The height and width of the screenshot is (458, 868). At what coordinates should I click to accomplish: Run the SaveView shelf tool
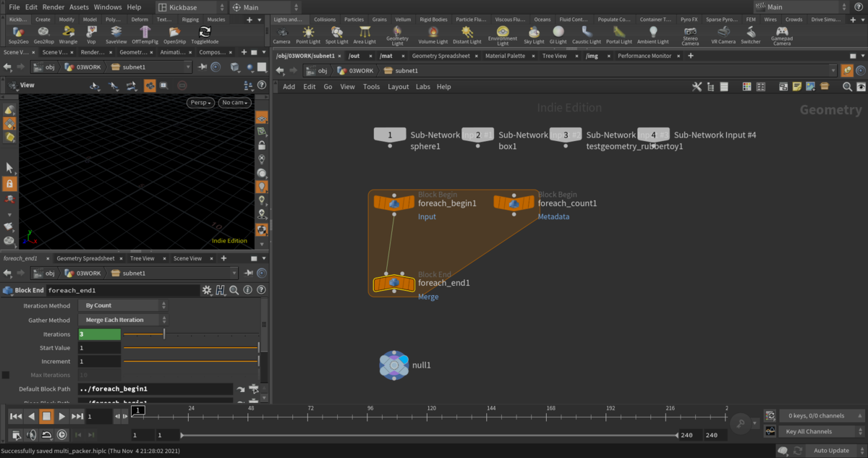[116, 35]
